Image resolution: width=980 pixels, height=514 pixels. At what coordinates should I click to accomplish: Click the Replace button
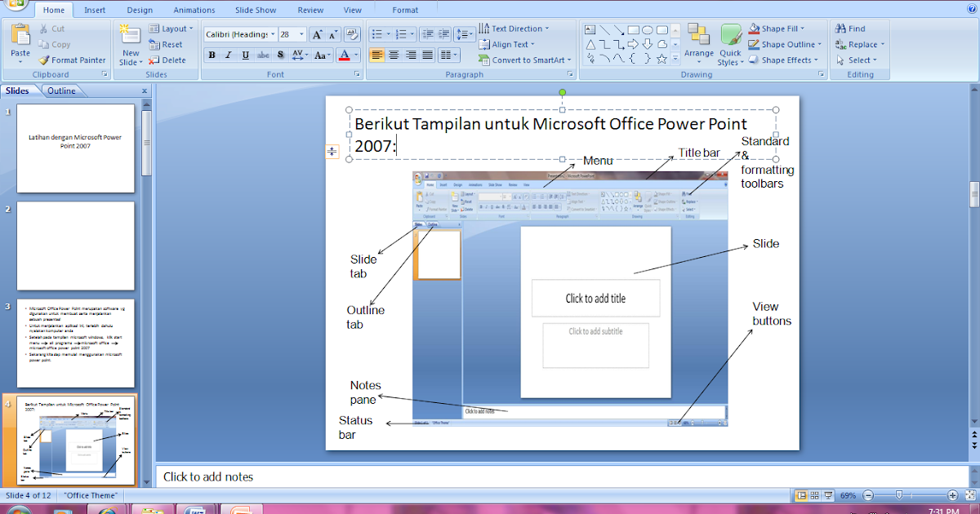point(859,44)
